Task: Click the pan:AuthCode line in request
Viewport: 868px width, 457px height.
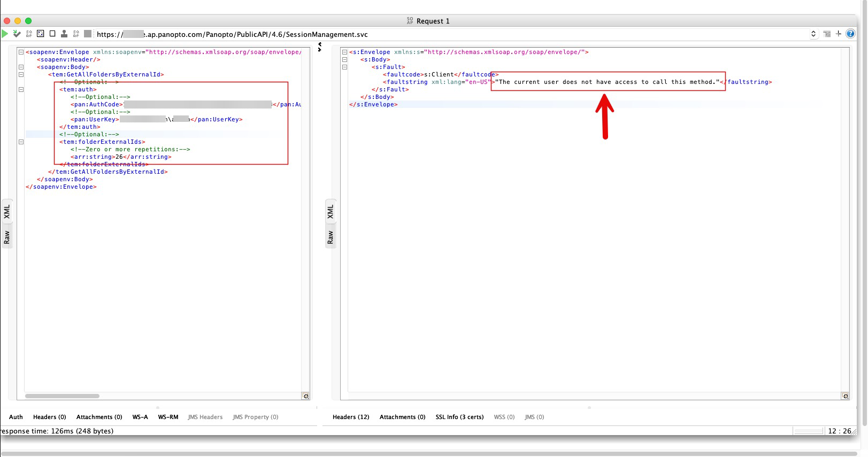Action: tap(186, 104)
